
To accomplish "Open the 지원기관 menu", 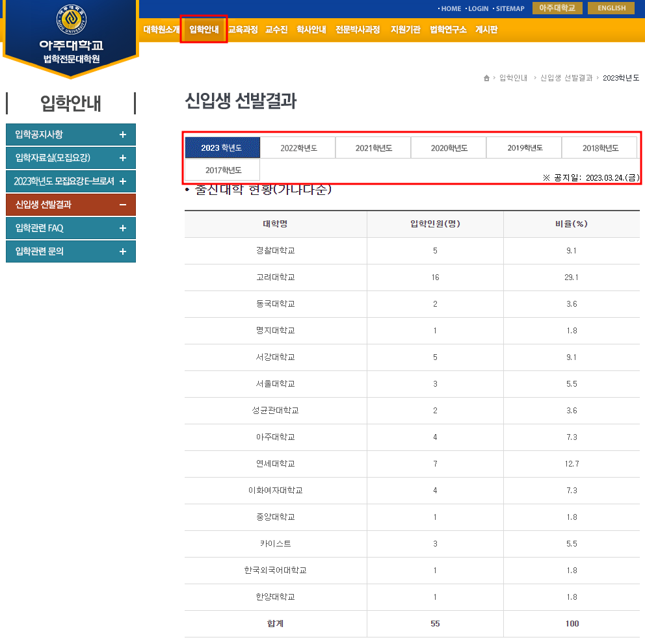I will point(405,30).
